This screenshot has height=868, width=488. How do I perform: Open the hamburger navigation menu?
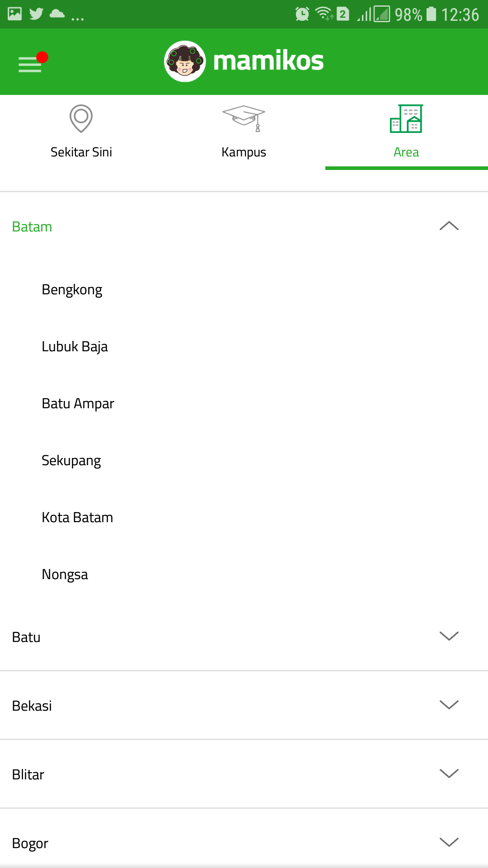click(x=30, y=64)
